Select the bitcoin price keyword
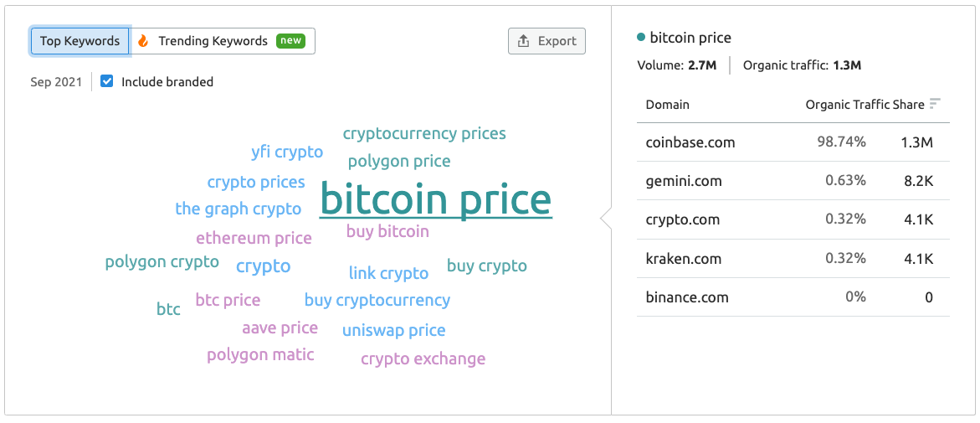Viewport: 980px width, 423px height. point(436,200)
